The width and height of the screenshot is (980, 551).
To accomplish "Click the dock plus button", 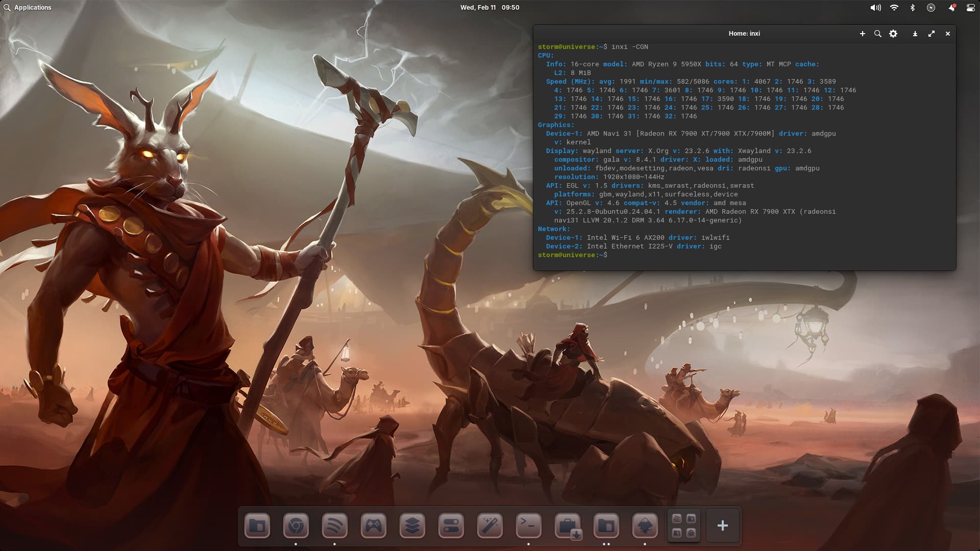I will coord(723,525).
